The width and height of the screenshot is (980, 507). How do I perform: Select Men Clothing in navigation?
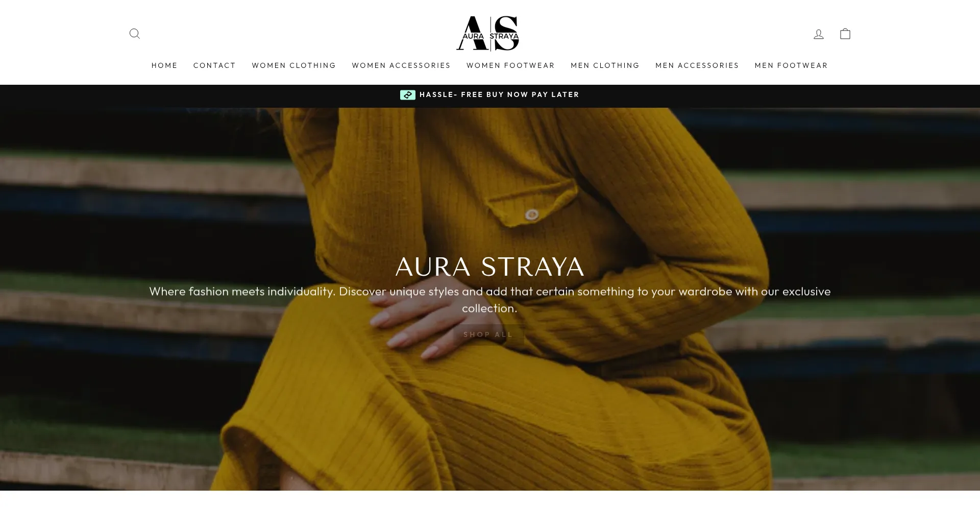(x=605, y=65)
